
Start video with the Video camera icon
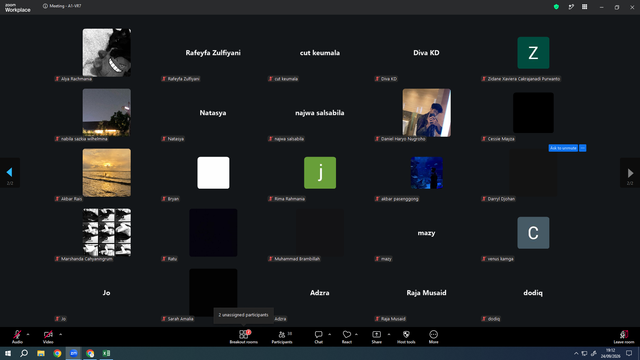48,334
